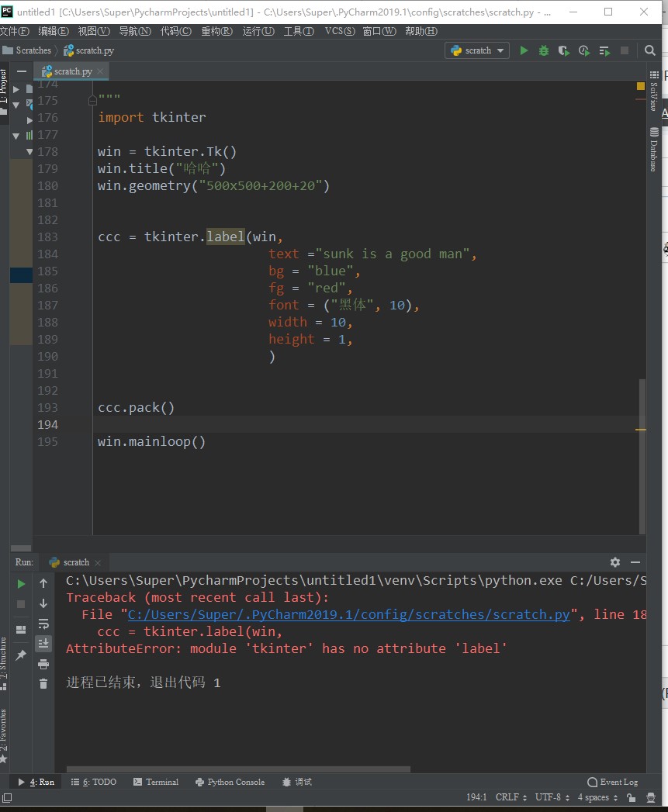Open the 调试 debug tool window
Screen dimensions: 668x812
(297, 782)
